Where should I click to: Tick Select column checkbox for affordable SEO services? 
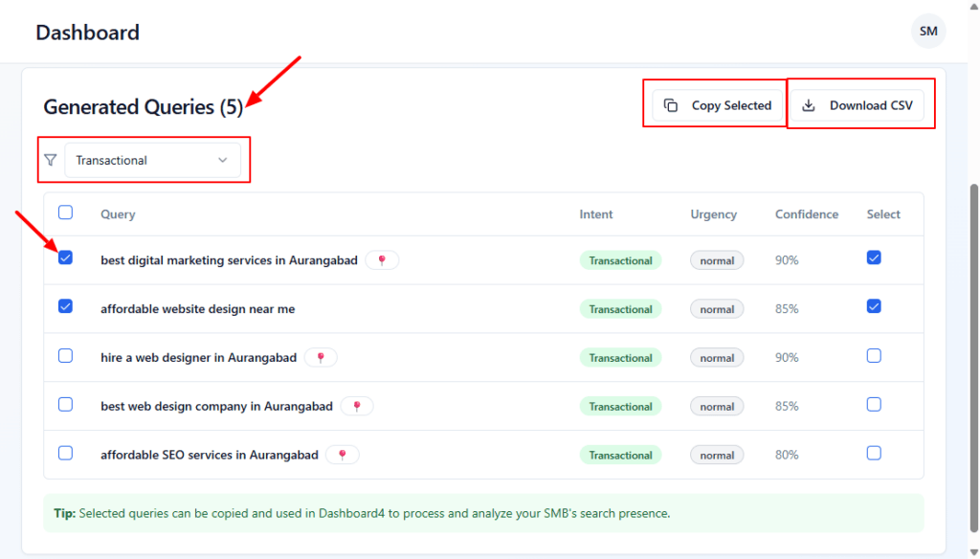point(874,453)
